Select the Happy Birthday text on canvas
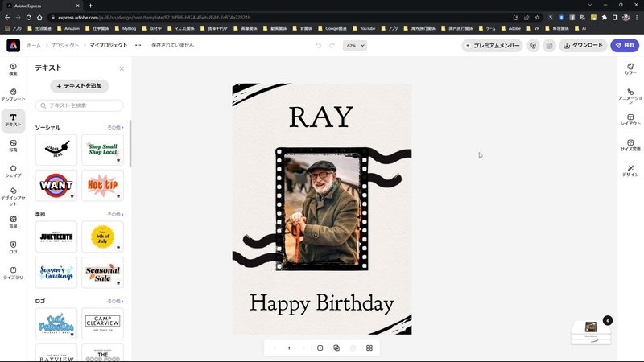644x362 pixels. coord(321,304)
